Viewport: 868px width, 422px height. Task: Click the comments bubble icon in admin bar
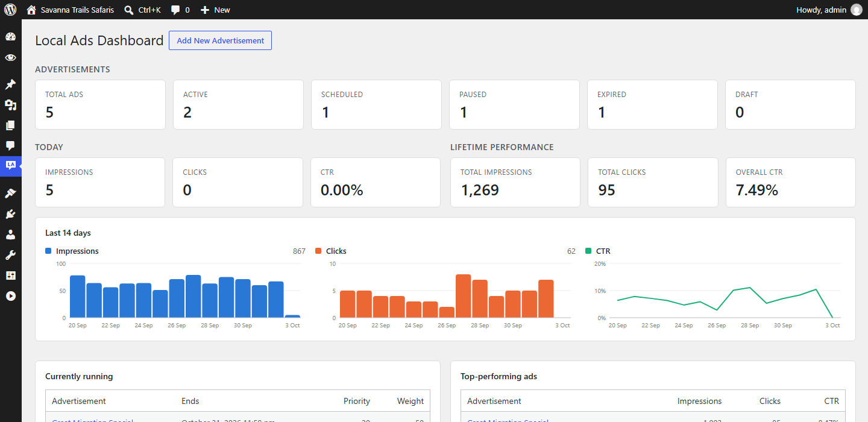175,10
